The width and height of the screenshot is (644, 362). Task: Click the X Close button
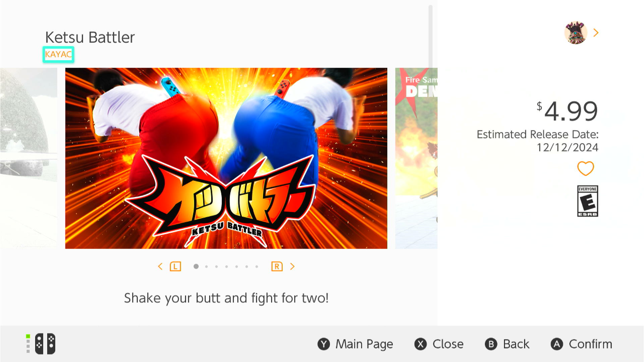pos(439,344)
